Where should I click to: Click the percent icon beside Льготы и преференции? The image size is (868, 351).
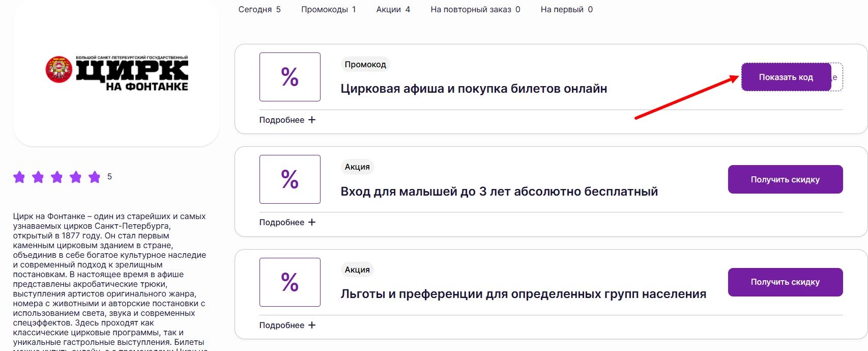coord(290,282)
